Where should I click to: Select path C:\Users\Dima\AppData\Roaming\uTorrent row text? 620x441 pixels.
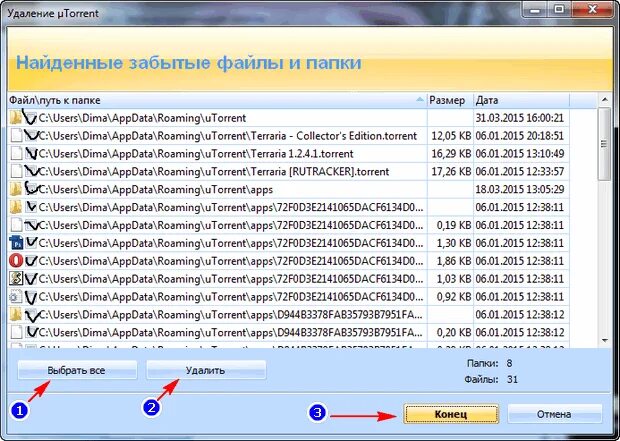(x=142, y=118)
